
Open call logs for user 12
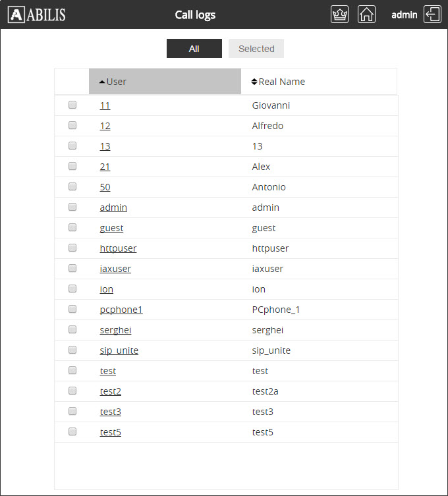tap(105, 126)
